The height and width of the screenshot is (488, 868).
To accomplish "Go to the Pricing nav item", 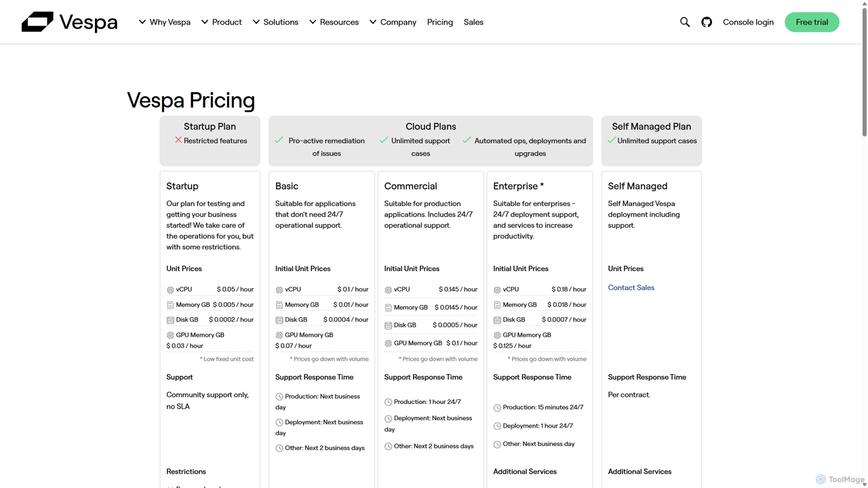I will pos(440,22).
